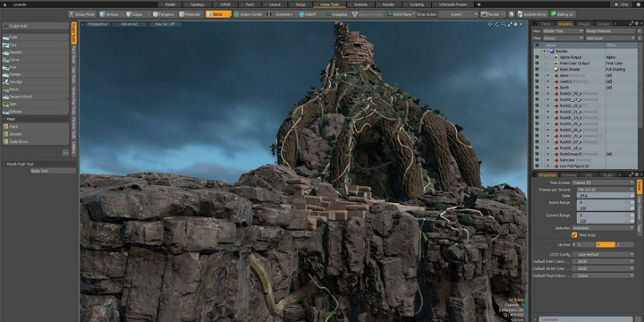Select the mask Smooth tool
The image size is (644, 322).
click(35, 134)
